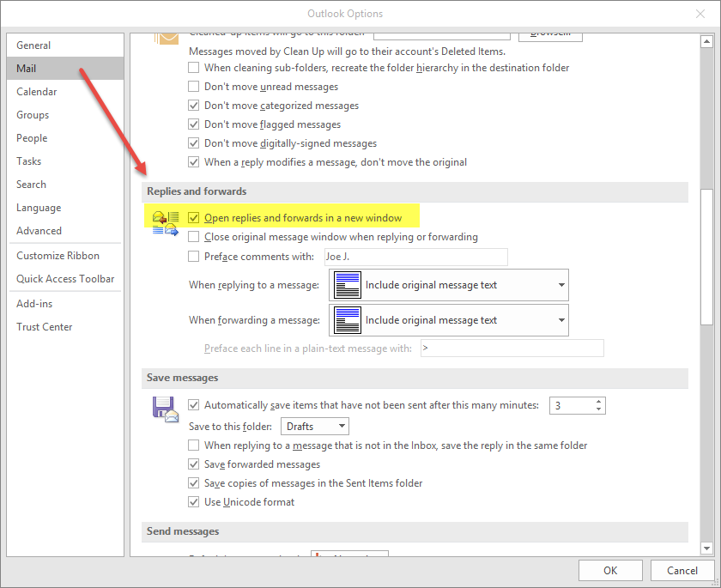Screen dimensions: 721x588
Task: Uncheck Open replies and forwards in new window
Action: [x=194, y=218]
